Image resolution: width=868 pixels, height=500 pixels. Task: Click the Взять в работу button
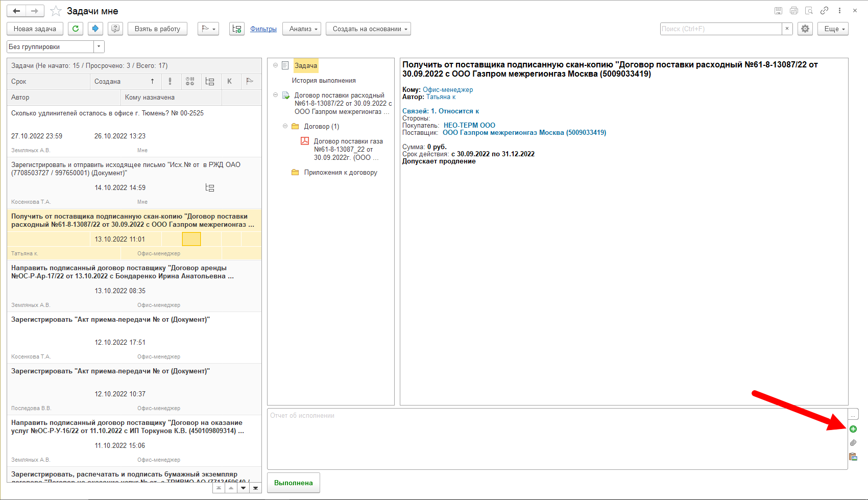(x=157, y=29)
